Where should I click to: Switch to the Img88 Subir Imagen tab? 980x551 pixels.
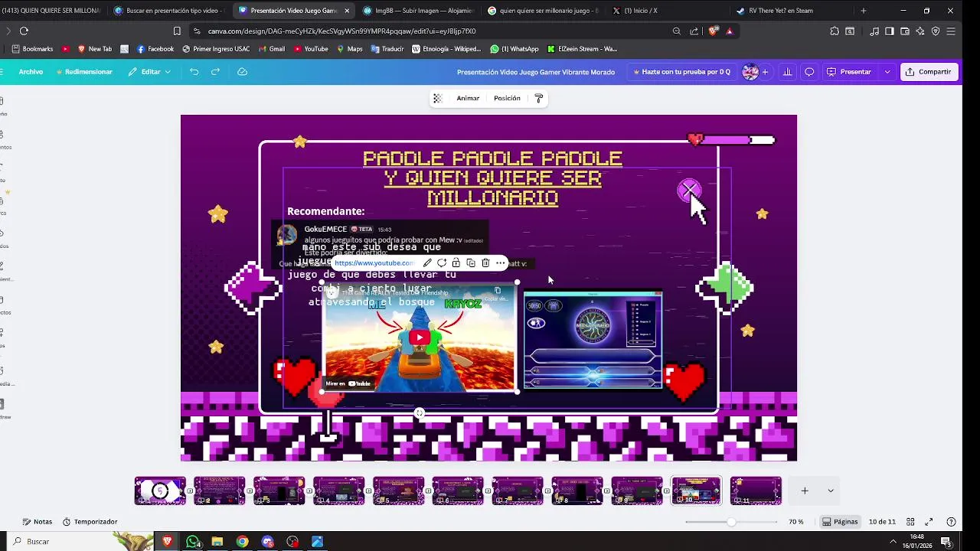pos(418,11)
